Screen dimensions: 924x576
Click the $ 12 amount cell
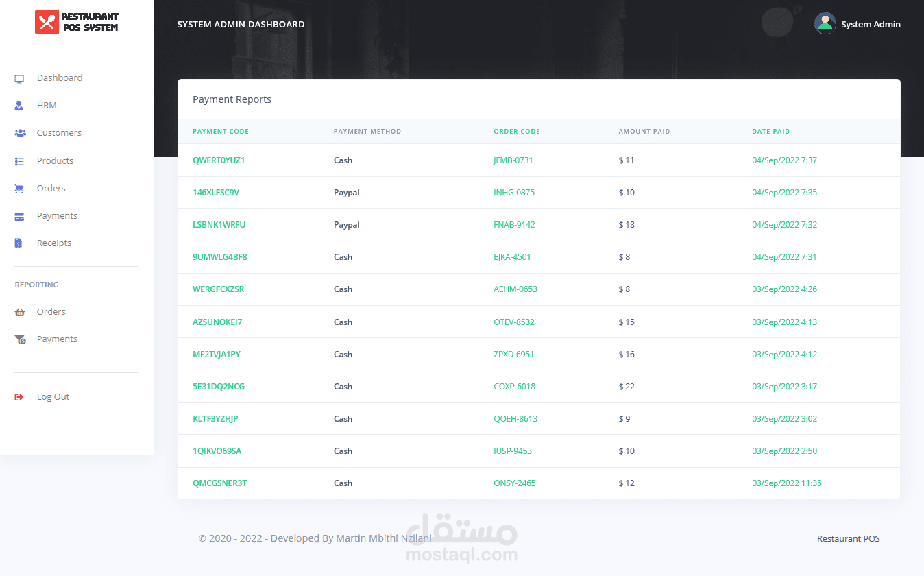pos(627,483)
